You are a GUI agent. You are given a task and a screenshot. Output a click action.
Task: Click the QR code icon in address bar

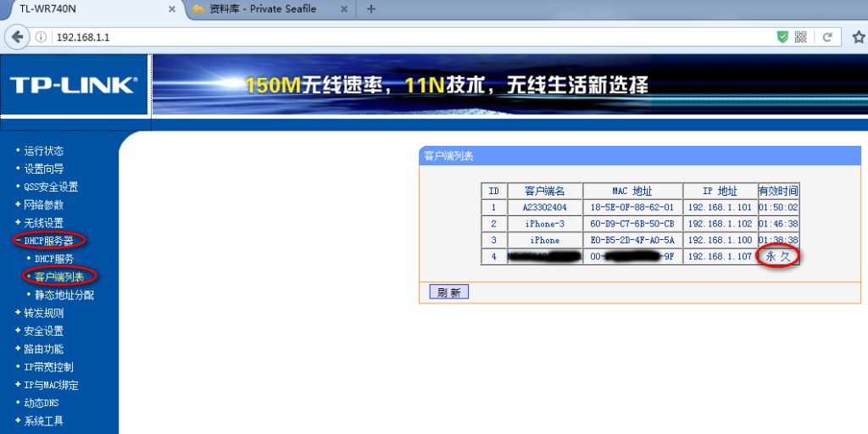point(804,37)
